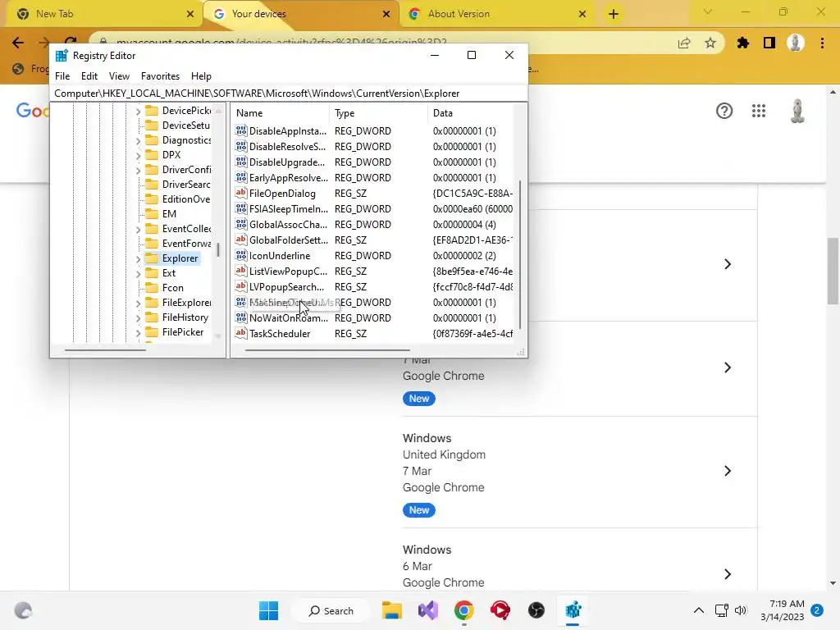Click the FileOpenDialog string value icon
This screenshot has height=630, width=840.
(x=241, y=194)
